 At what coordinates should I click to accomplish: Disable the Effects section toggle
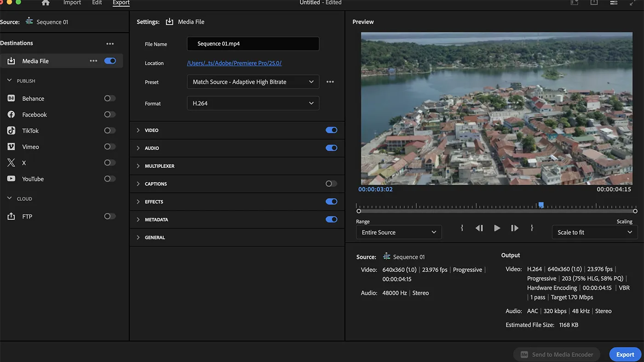[331, 201]
